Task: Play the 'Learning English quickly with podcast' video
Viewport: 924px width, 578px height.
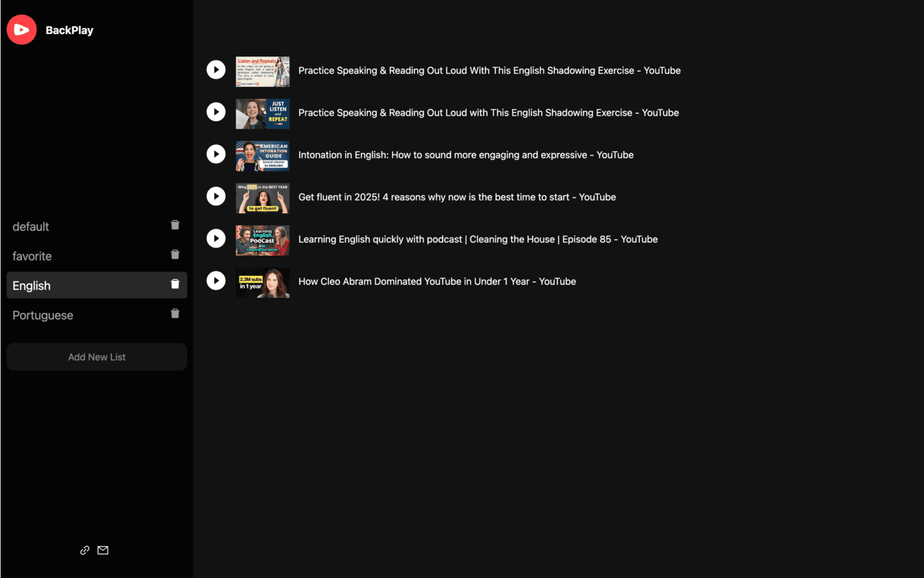Action: point(216,238)
